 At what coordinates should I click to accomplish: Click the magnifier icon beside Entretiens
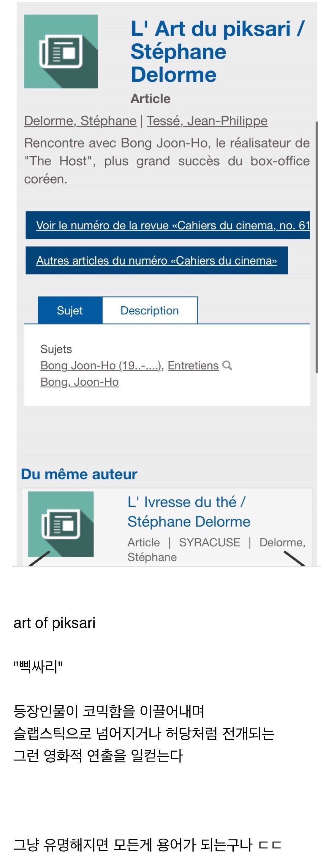pyautogui.click(x=227, y=365)
